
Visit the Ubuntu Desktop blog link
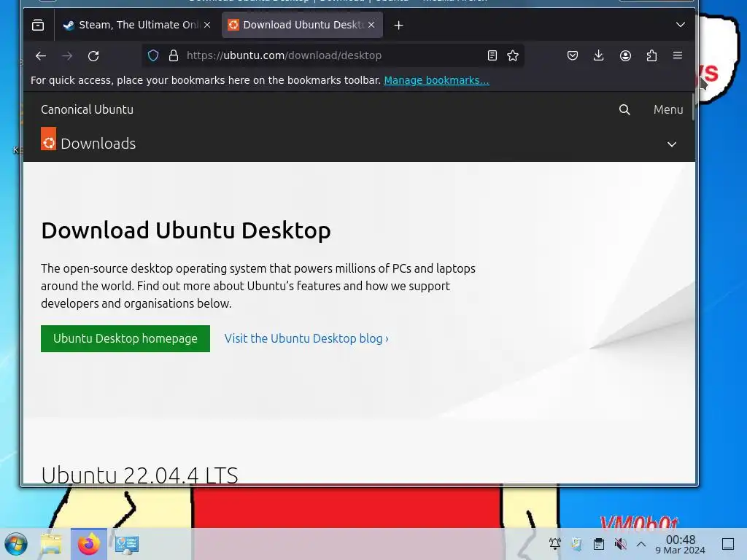point(306,338)
